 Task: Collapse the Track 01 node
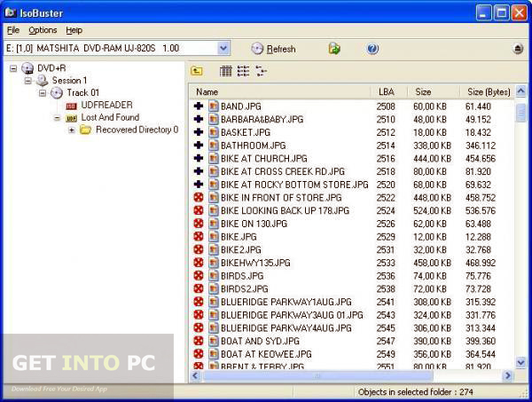(43, 93)
